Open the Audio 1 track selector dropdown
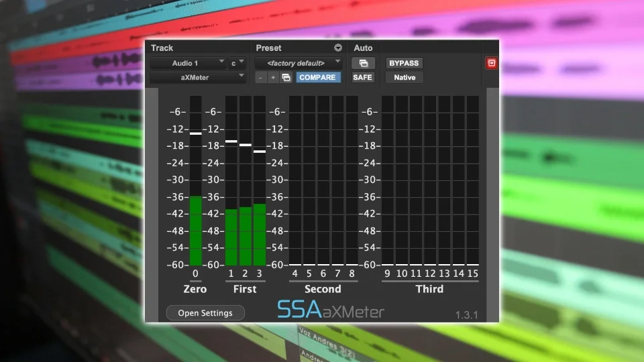644x362 pixels. click(x=188, y=63)
